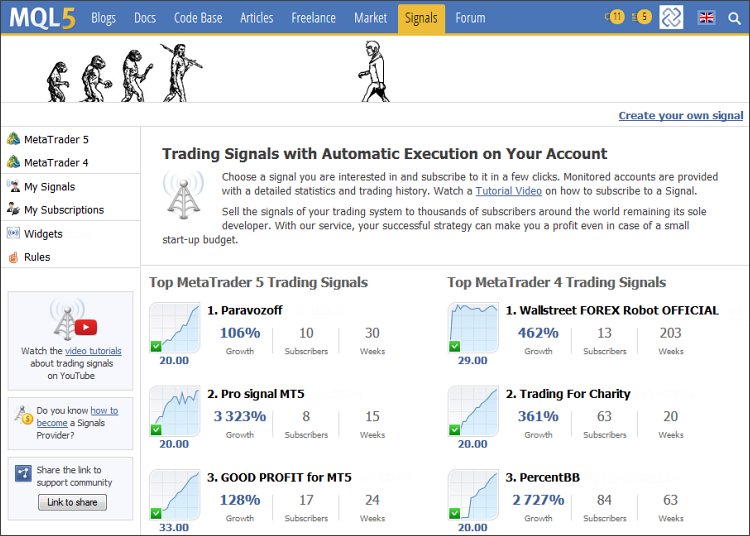
Task: Open the video tutorials link
Action: tap(93, 351)
